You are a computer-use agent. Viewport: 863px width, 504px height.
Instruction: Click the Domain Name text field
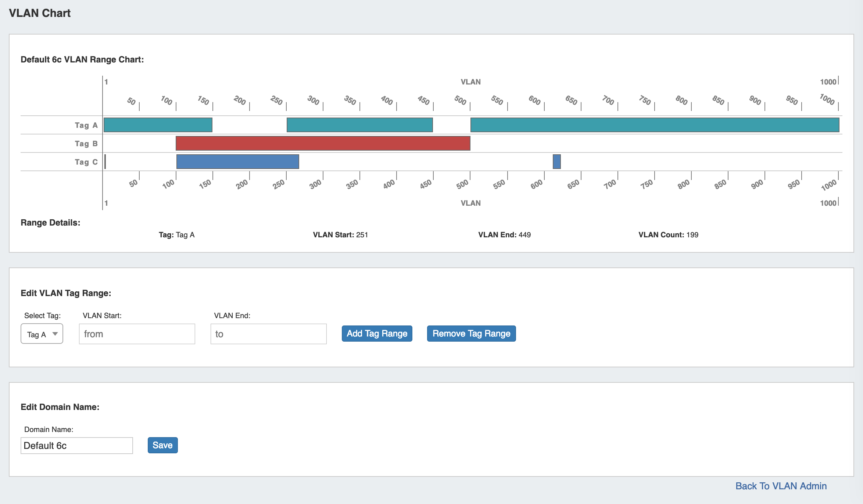(76, 445)
